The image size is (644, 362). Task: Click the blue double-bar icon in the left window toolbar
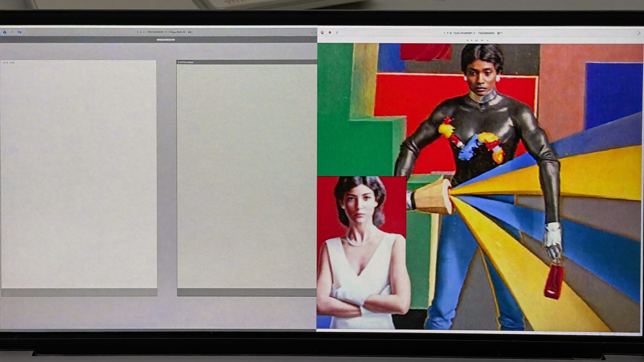(19, 32)
